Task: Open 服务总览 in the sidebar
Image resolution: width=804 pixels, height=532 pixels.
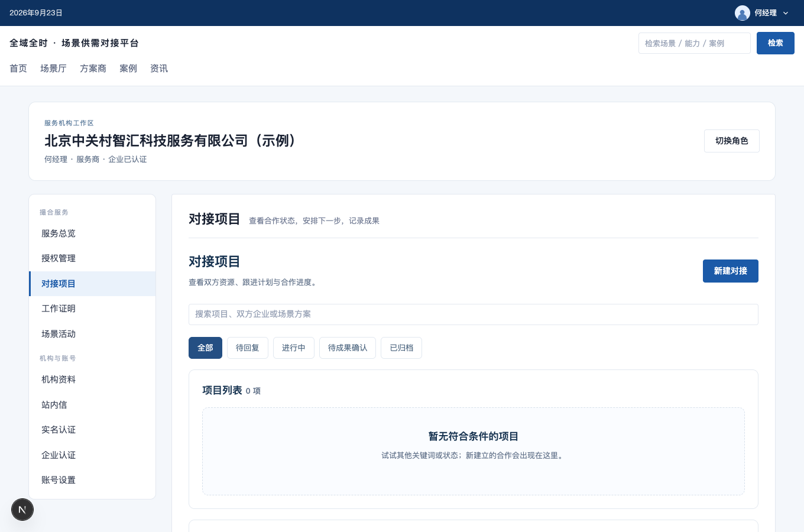Action: point(92,233)
